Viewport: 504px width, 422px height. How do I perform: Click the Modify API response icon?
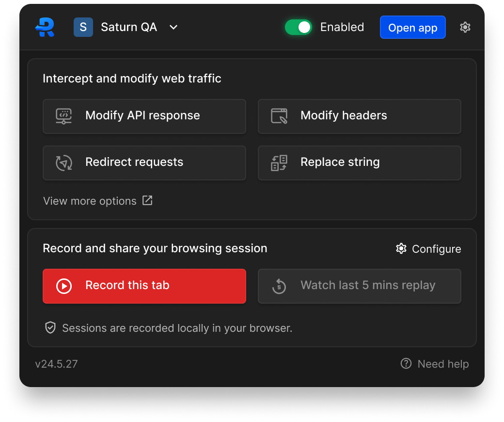[x=63, y=116]
